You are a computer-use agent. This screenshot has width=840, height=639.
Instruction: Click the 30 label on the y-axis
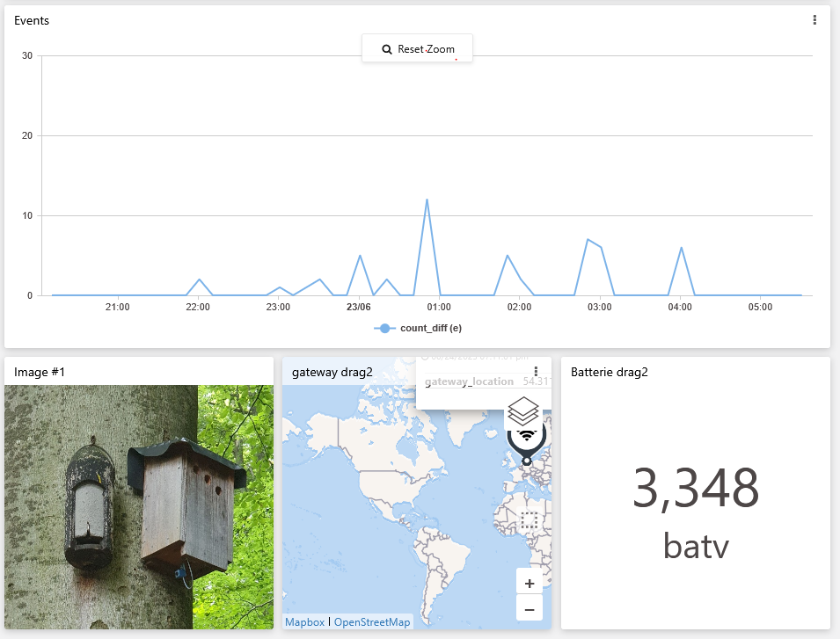click(x=27, y=55)
